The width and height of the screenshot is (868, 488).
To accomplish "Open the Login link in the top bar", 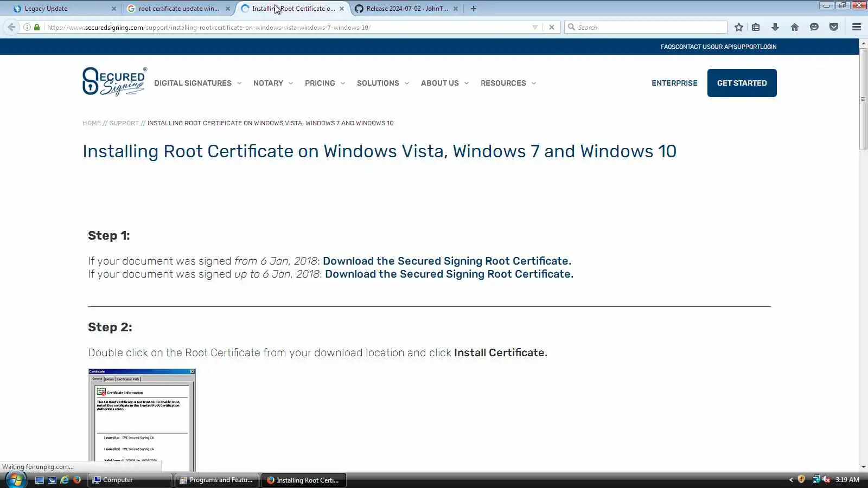I will 768,47.
